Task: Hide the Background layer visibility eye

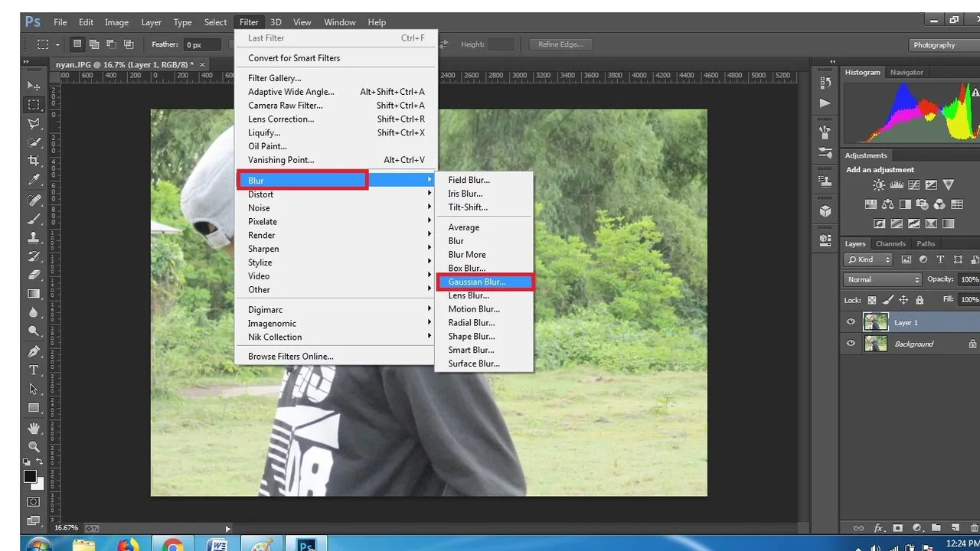Action: click(x=851, y=344)
